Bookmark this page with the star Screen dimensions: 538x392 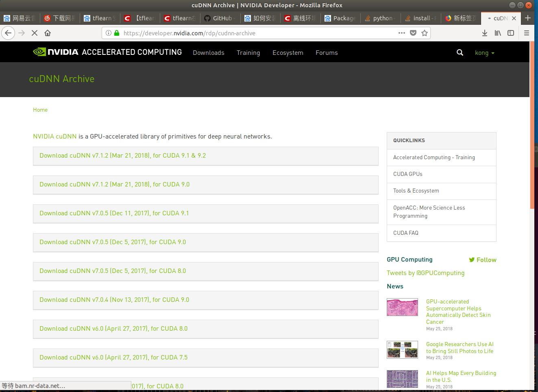click(425, 33)
